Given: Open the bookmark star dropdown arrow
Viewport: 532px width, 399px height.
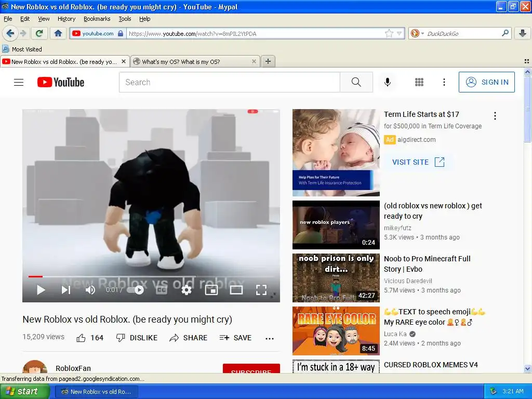Looking at the screenshot, I should coord(400,33).
